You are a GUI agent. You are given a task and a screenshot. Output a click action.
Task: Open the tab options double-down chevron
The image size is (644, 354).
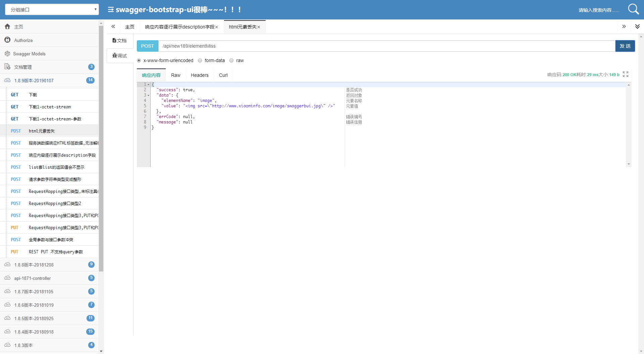pyautogui.click(x=637, y=27)
